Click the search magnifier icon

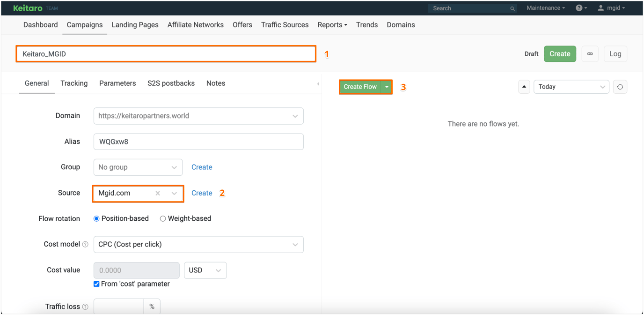512,8
